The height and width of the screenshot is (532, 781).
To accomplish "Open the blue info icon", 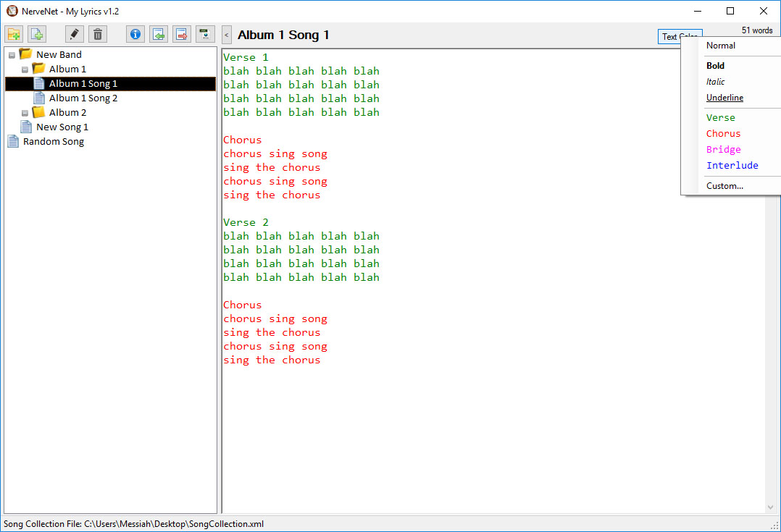I will click(x=135, y=34).
